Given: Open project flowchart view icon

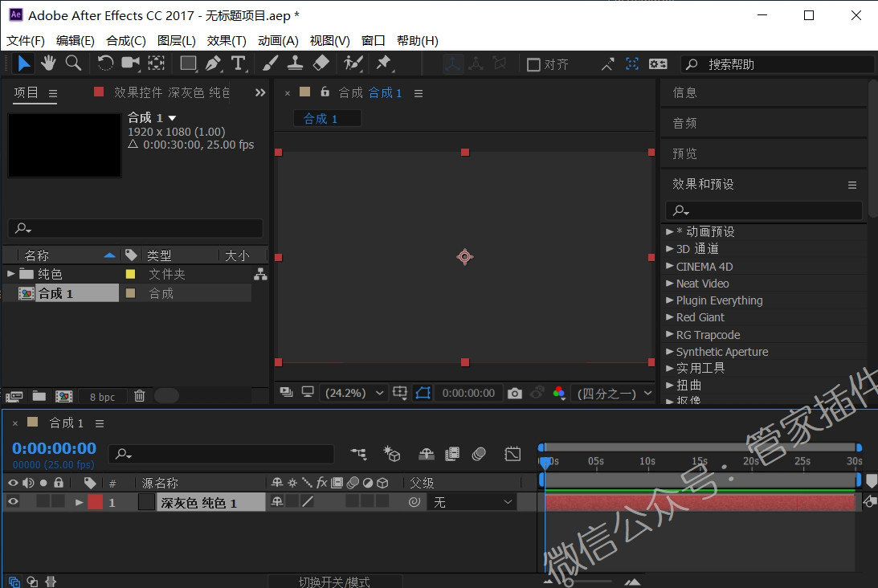Looking at the screenshot, I should point(260,274).
